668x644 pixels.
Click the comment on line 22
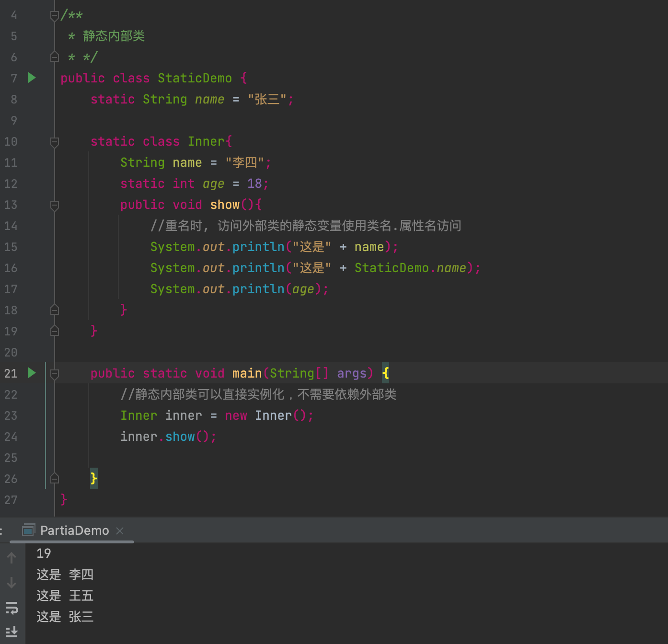(259, 394)
